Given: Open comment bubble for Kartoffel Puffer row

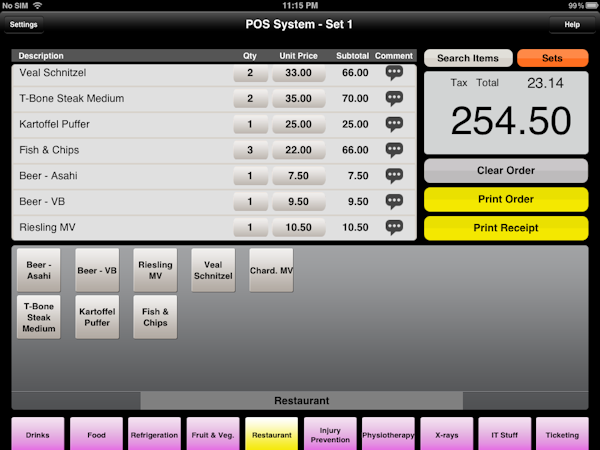Looking at the screenshot, I should [x=394, y=124].
